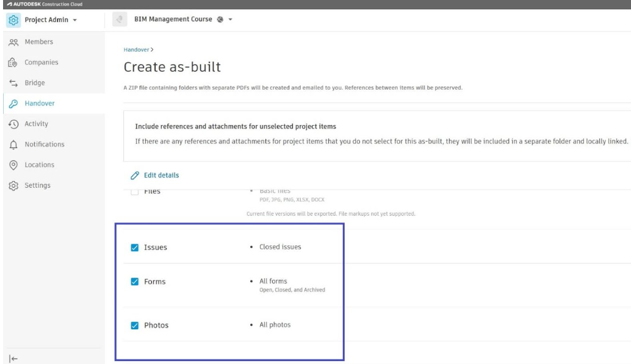Enable the Files checkbox

135,192
